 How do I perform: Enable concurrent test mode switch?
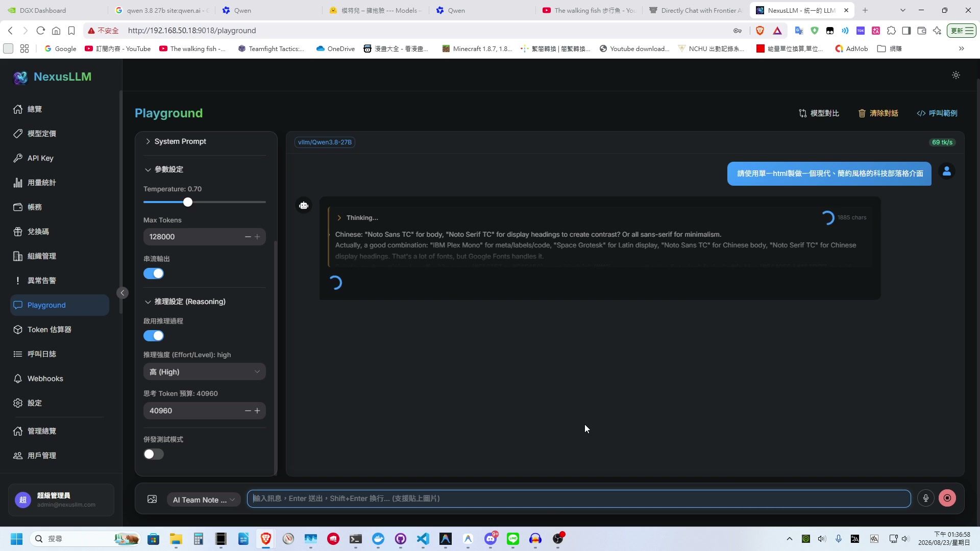(x=154, y=454)
